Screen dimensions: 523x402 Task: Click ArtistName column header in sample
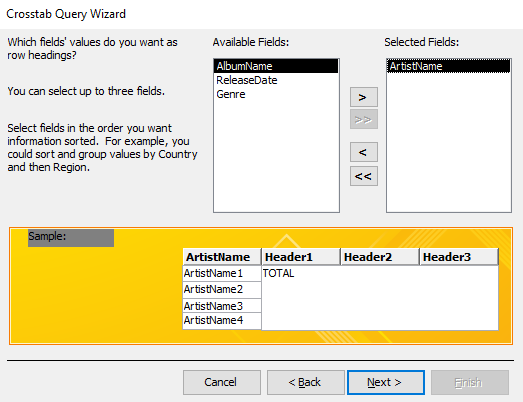pos(222,257)
